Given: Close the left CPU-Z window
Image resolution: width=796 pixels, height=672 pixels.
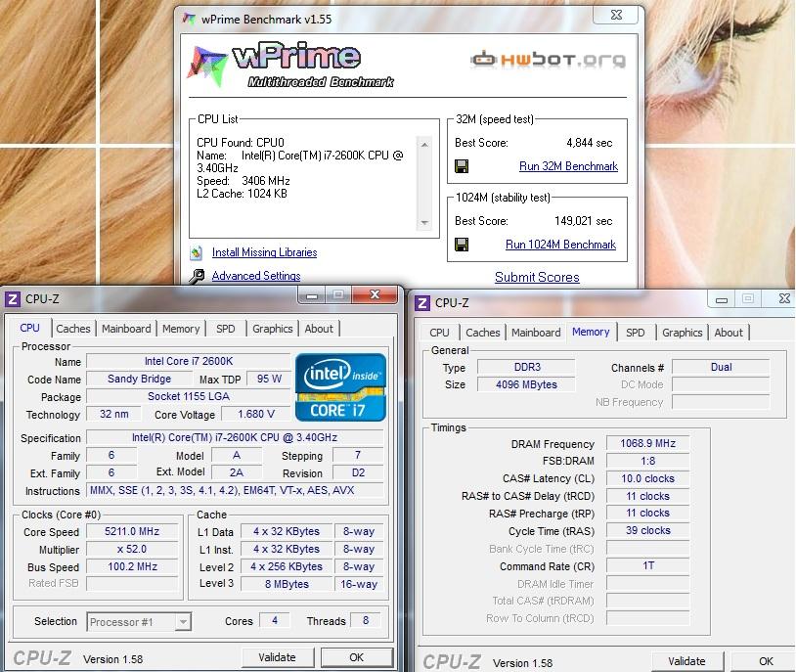Looking at the screenshot, I should point(375,294).
